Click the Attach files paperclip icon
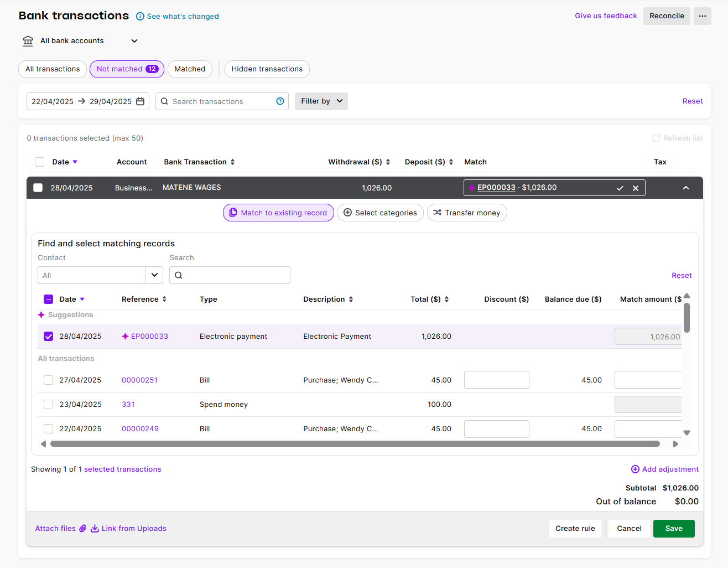Image resolution: width=728 pixels, height=568 pixels. click(x=82, y=529)
